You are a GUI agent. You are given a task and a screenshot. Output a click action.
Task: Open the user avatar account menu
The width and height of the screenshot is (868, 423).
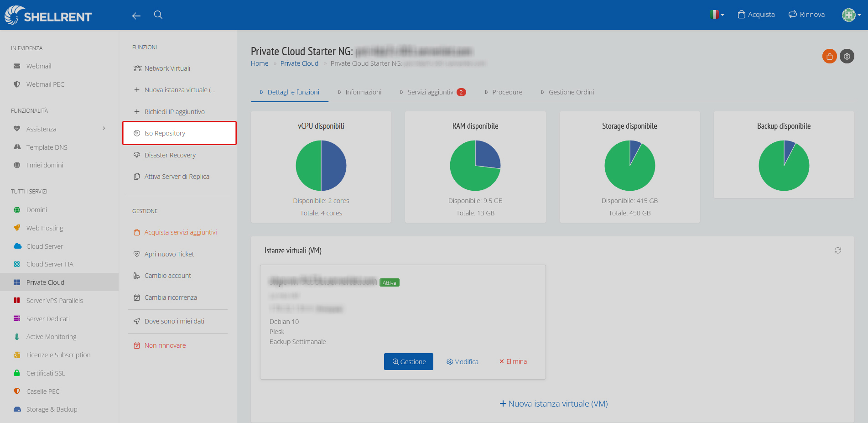pyautogui.click(x=851, y=15)
